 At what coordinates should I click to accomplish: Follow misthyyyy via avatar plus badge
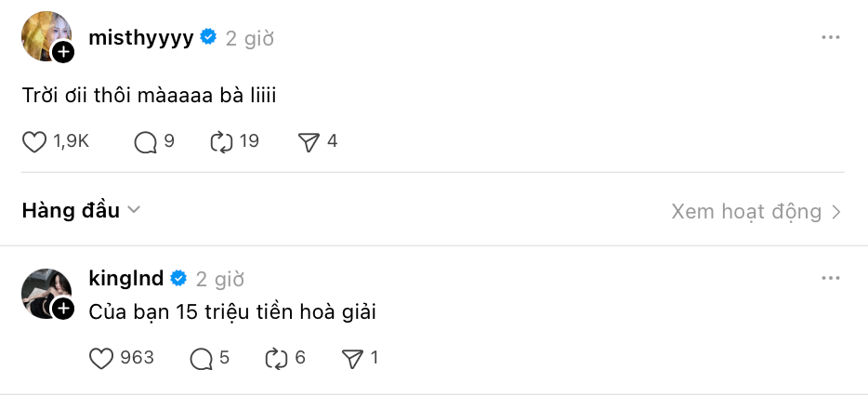pos(63,53)
